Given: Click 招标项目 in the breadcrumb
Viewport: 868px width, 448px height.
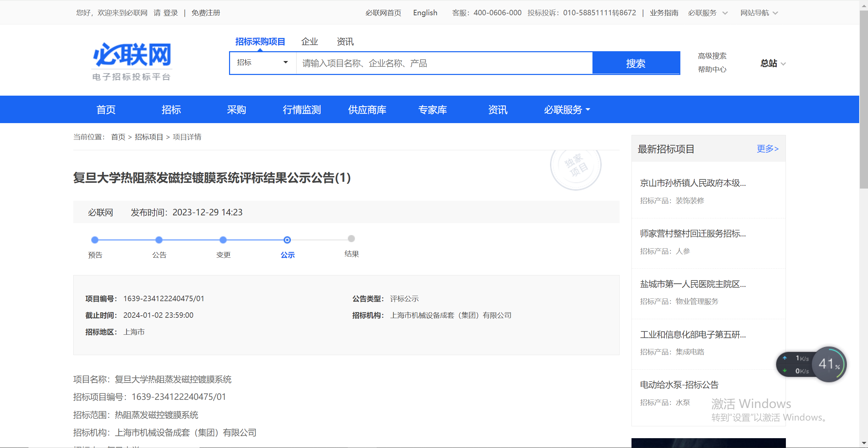Looking at the screenshot, I should point(149,137).
